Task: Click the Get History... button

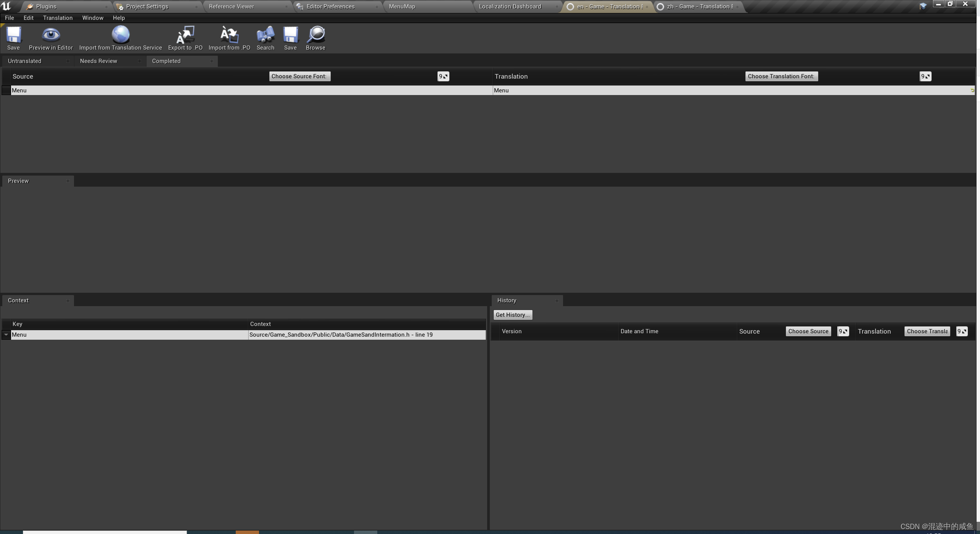Action: [512, 315]
